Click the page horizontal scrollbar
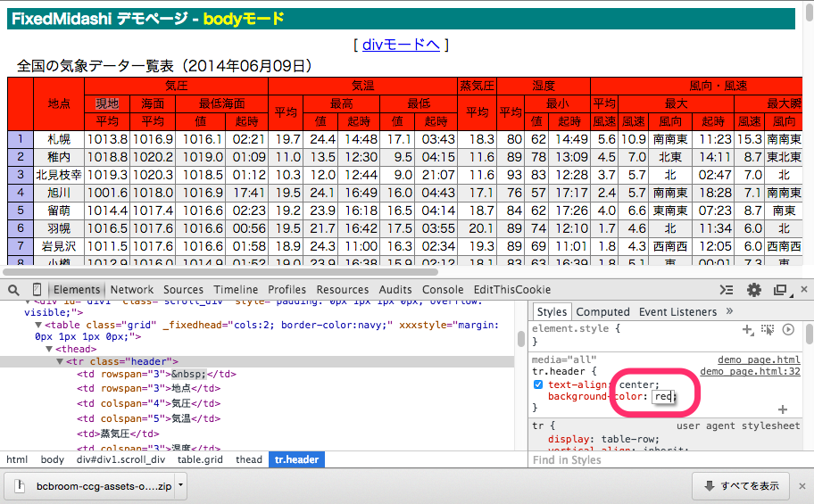814x504 pixels. [x=220, y=272]
